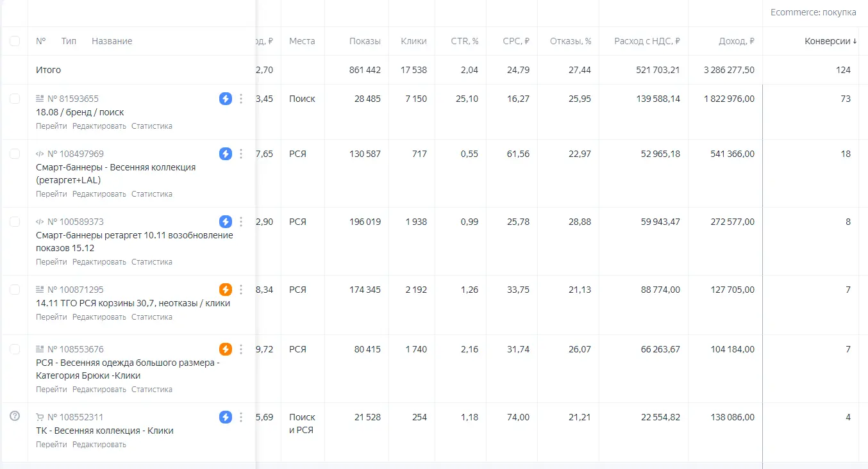Sort table by Конверсии column header

[830, 41]
